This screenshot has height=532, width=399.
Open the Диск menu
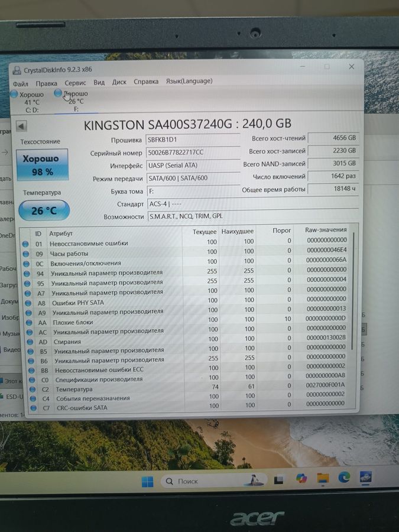point(119,82)
